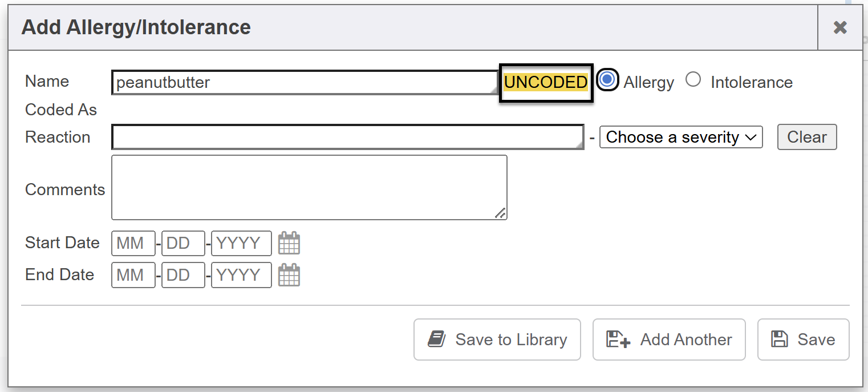Viewport: 868px width, 392px height.
Task: Focus the Start Date year field
Action: (x=241, y=243)
